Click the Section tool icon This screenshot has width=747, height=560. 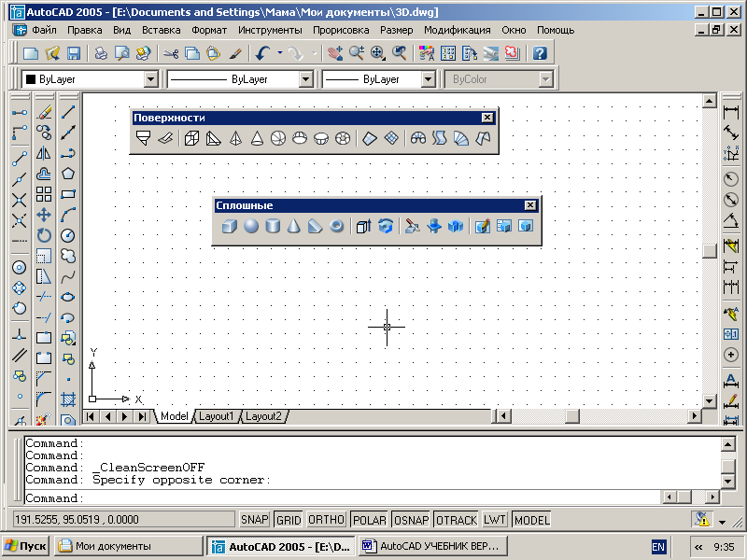click(434, 226)
